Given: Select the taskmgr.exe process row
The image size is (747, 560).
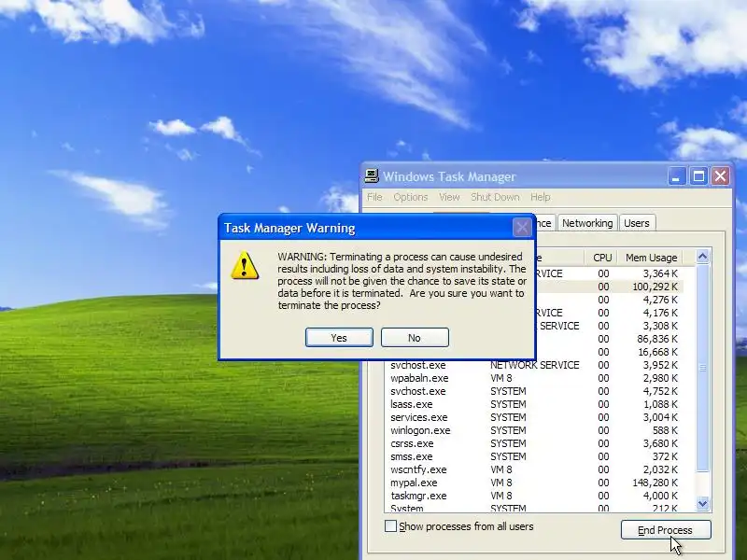Looking at the screenshot, I should click(x=534, y=496).
